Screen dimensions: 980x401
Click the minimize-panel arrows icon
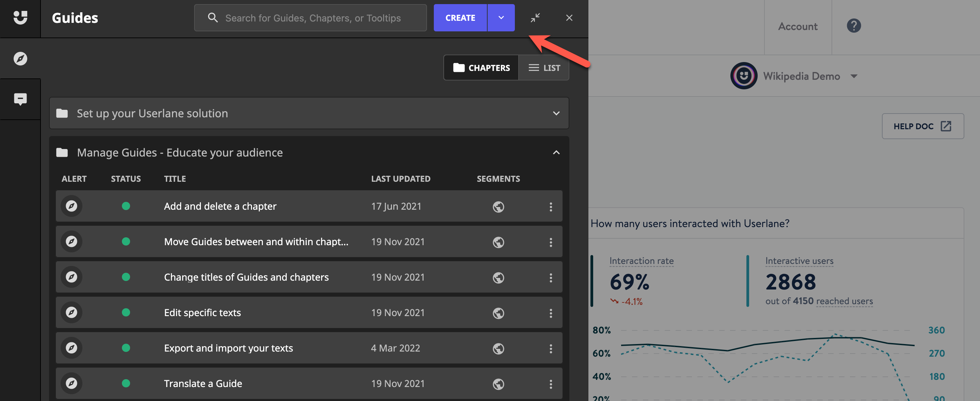pos(535,18)
